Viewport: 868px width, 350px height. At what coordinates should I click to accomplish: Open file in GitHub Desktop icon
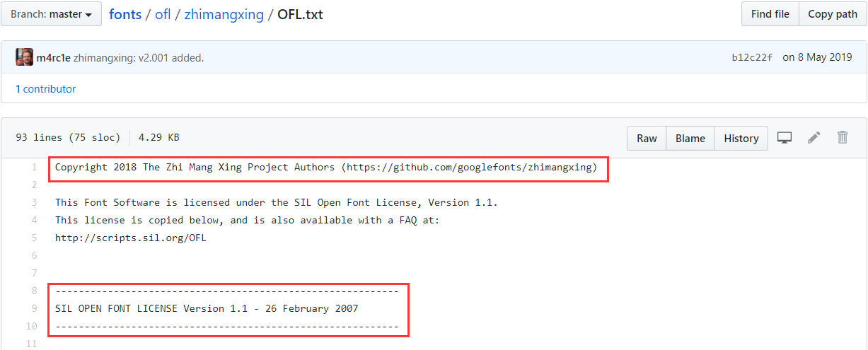(x=784, y=138)
